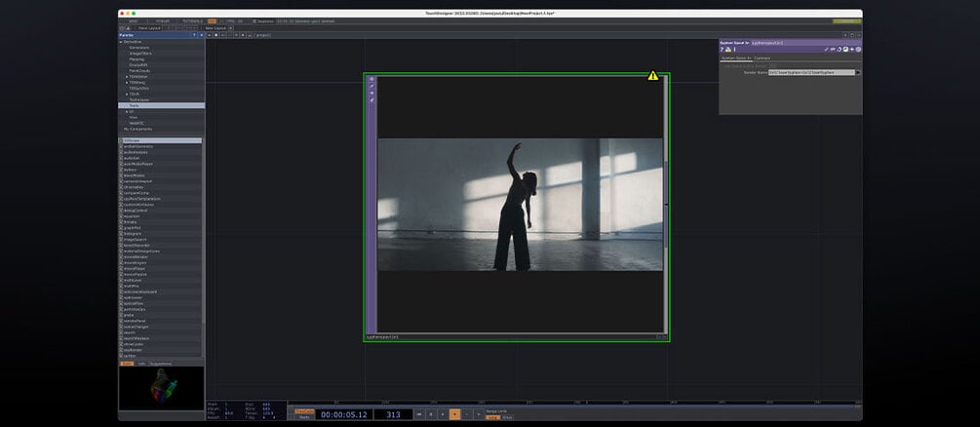
Task: Add new layout with plus button
Action: tap(231, 28)
